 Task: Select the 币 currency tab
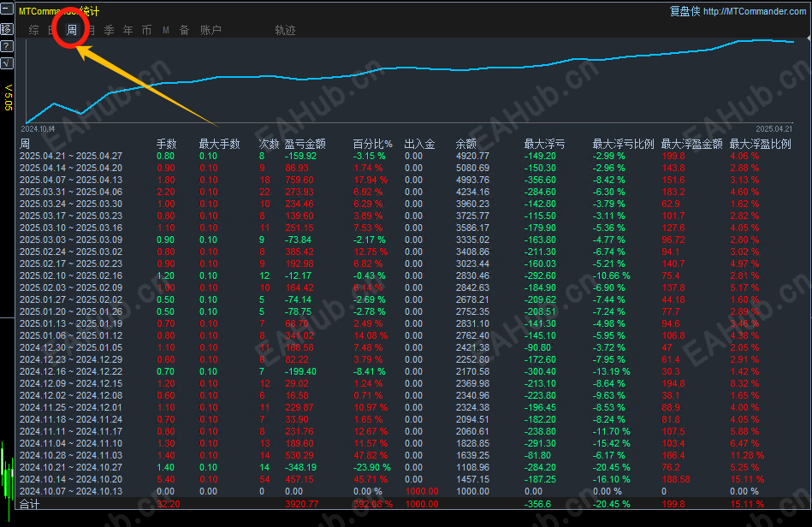click(146, 31)
